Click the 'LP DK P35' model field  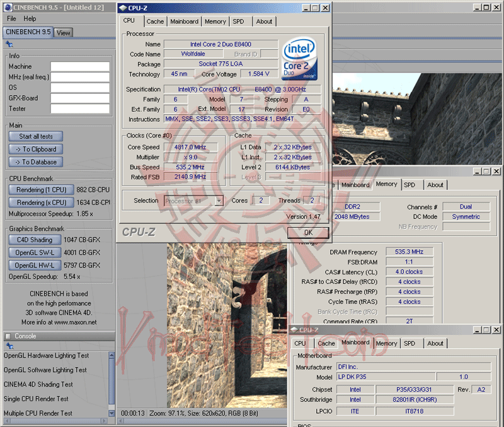pos(386,377)
